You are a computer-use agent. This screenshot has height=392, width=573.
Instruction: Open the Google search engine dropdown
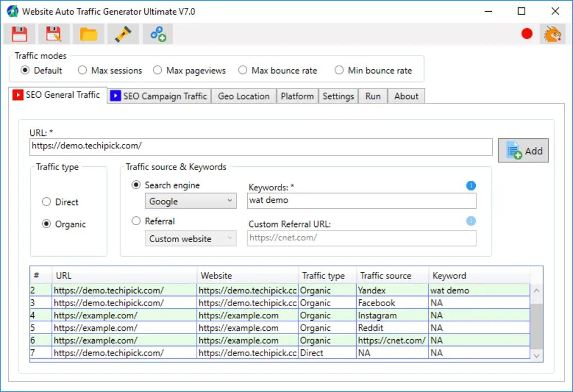[x=191, y=201]
